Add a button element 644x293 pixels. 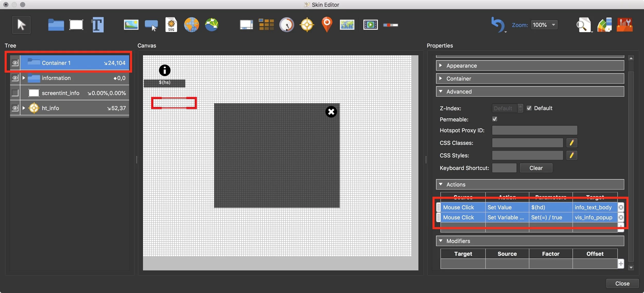point(151,25)
